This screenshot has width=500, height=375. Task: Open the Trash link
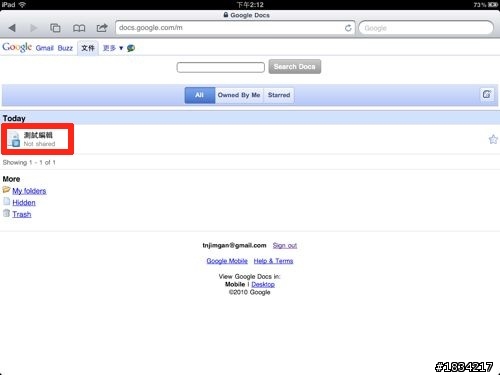22,214
